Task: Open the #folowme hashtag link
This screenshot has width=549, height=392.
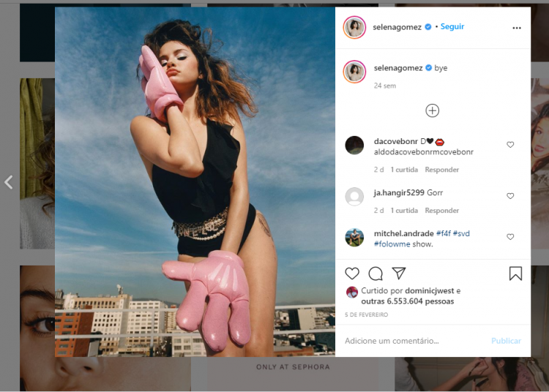Action: pyautogui.click(x=392, y=244)
